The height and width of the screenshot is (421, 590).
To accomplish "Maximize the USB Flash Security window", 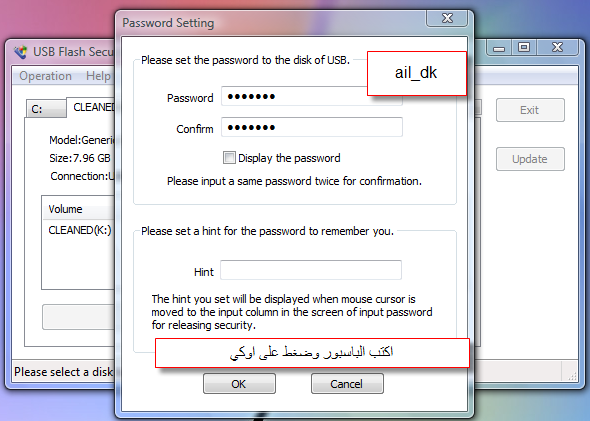I will (524, 47).
